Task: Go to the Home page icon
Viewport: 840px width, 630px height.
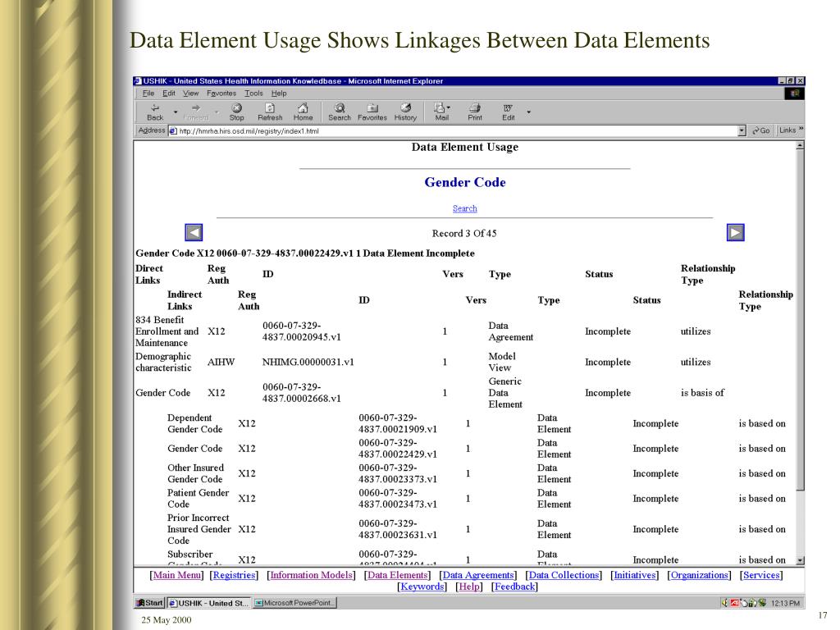Action: pyautogui.click(x=303, y=112)
